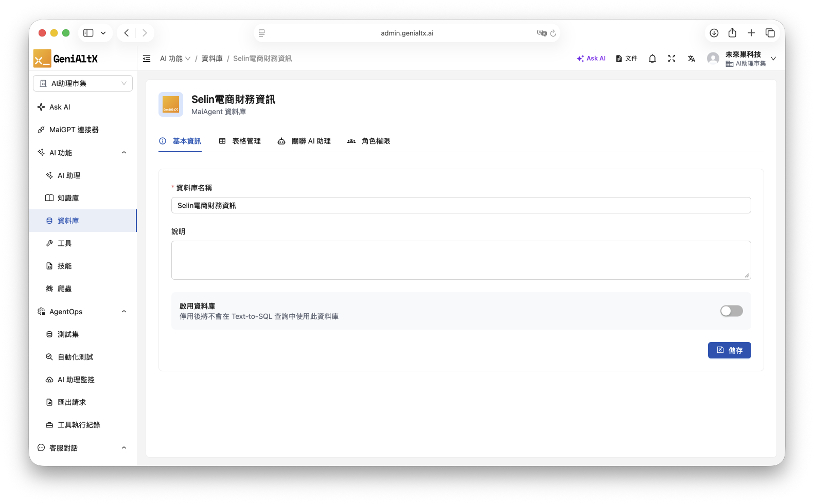Screen dimensions: 814x504
Task: Click the Ask AI sparkle button in header
Action: tap(591, 59)
